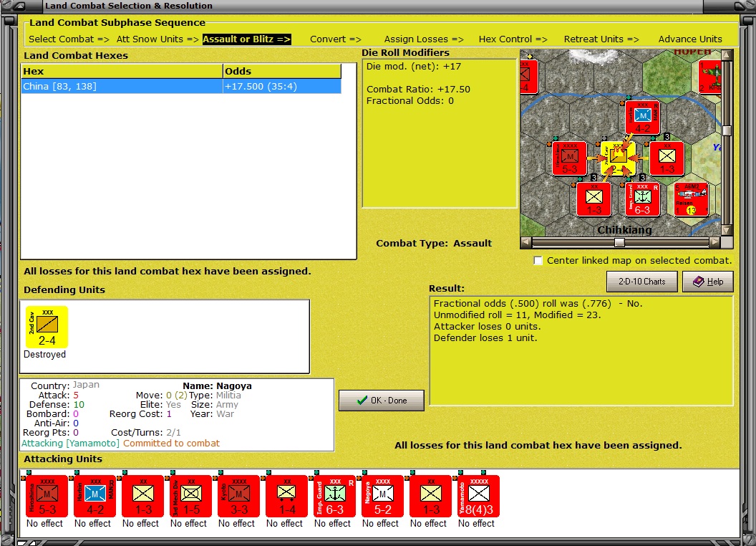Open Help

(708, 282)
